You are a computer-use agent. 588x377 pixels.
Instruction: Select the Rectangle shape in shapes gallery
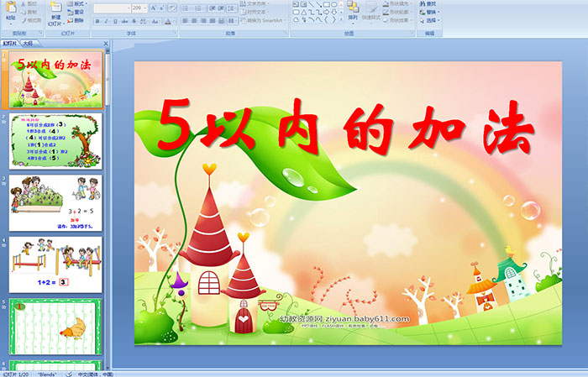coord(326,5)
